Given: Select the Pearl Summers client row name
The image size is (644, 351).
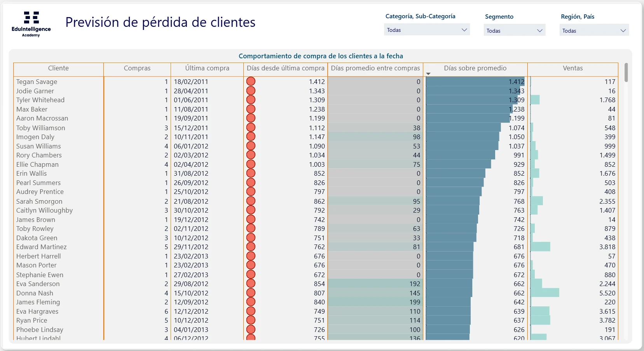Looking at the screenshot, I should [38, 183].
